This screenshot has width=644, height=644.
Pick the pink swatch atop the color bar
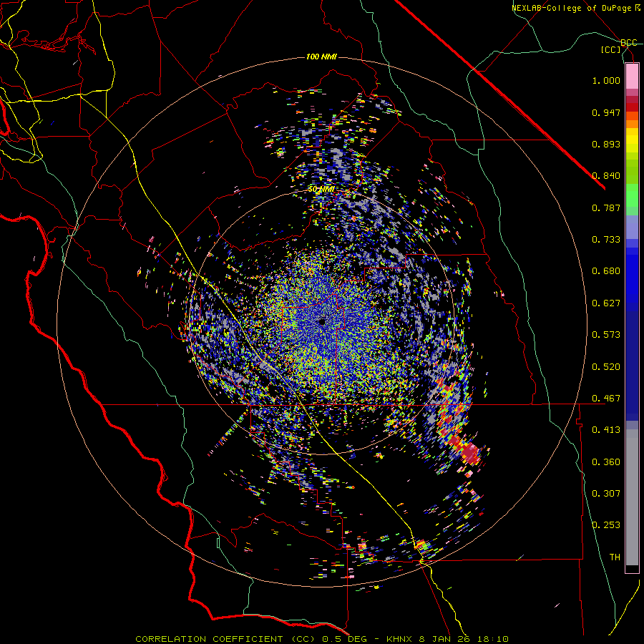pos(632,76)
